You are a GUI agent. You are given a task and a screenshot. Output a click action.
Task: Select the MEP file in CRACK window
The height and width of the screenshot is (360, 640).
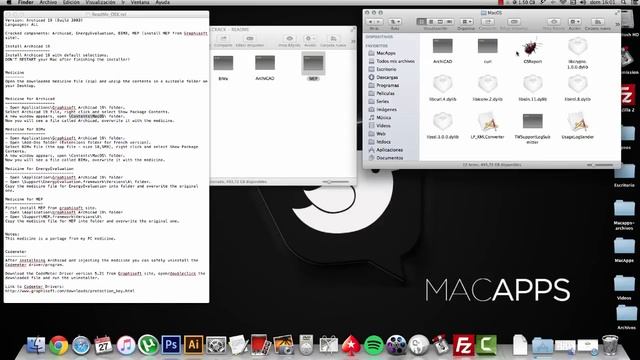(x=313, y=63)
